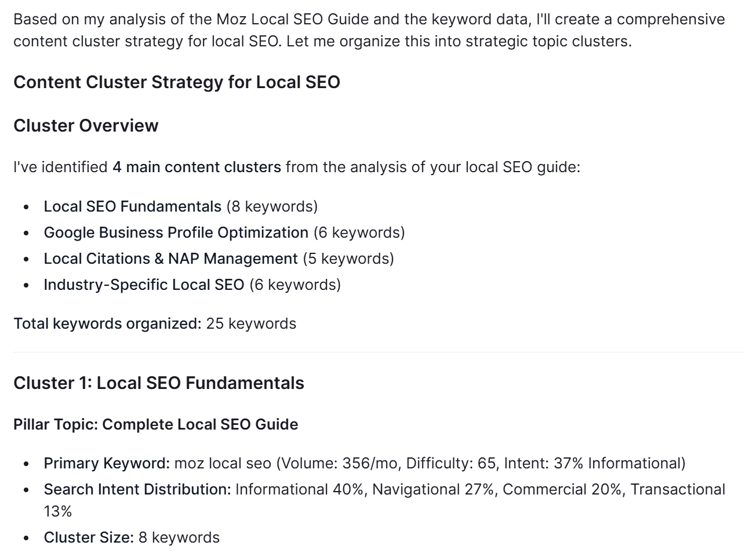Click the "Content Cluster Strategy for Local SEO" heading
745x560 pixels.
point(176,82)
